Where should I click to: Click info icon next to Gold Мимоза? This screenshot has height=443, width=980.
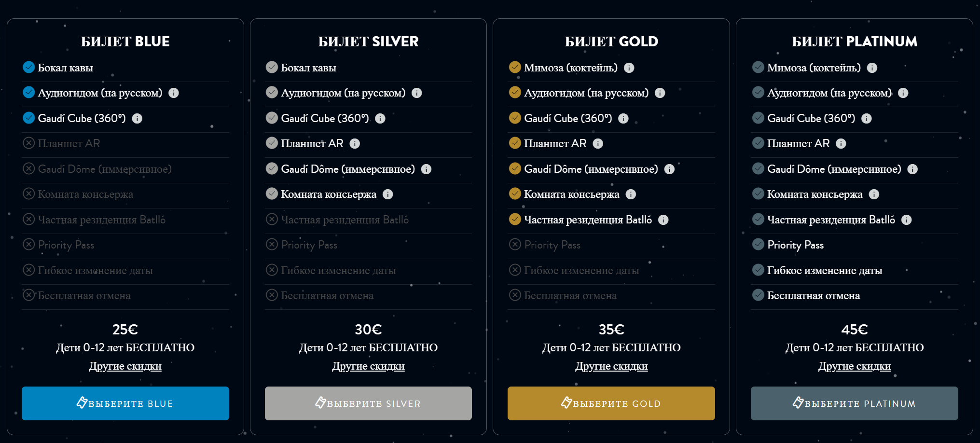[629, 68]
